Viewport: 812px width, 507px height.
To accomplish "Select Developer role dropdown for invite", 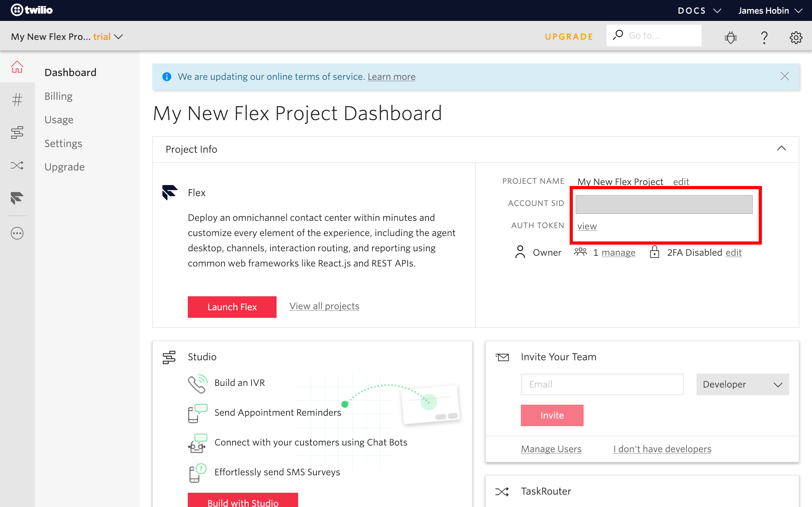I will [x=743, y=384].
